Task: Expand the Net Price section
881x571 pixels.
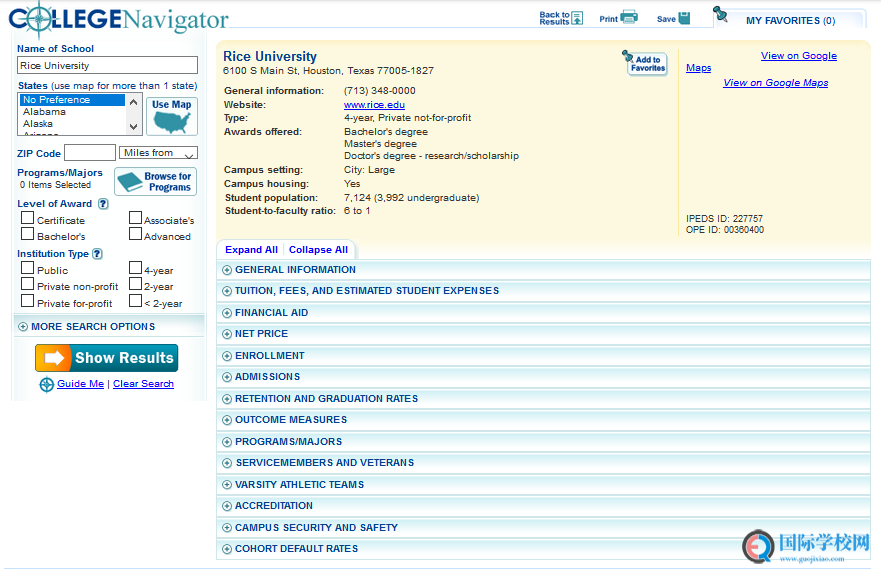Action: [543, 334]
